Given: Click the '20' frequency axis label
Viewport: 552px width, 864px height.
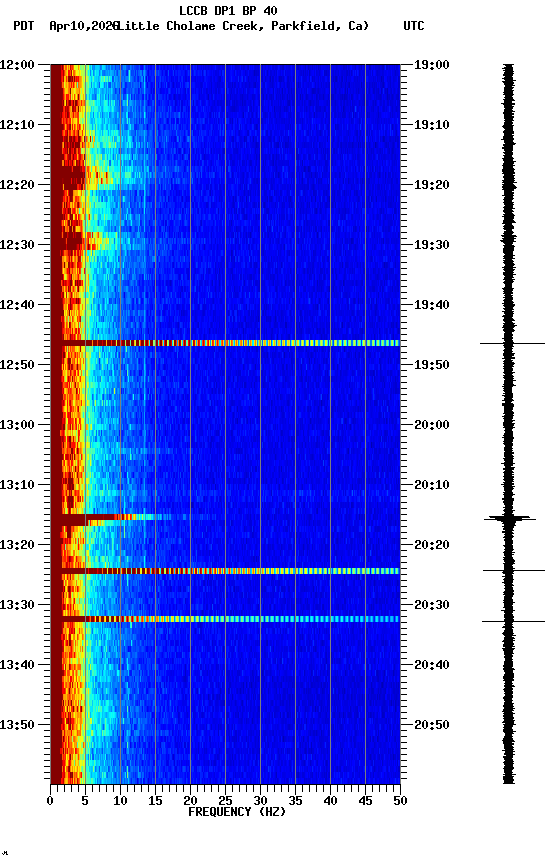Looking at the screenshot, I should point(190,801).
